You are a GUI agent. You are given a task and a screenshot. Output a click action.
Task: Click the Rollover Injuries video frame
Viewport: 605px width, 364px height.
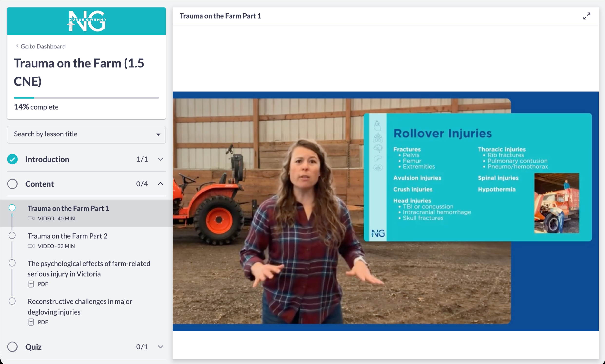point(385,211)
